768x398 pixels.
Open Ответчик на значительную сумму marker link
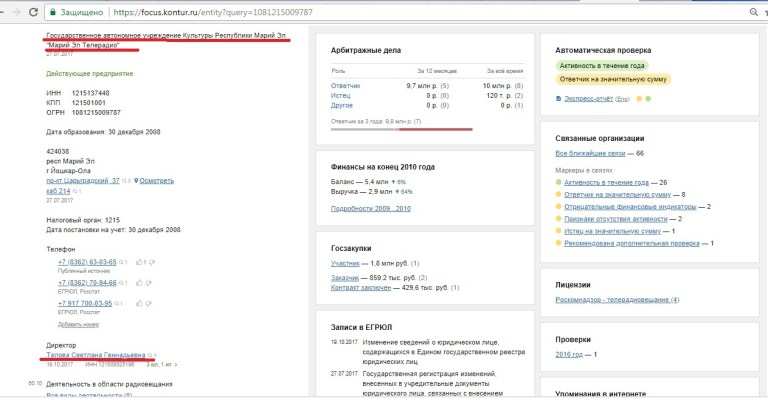click(x=618, y=195)
